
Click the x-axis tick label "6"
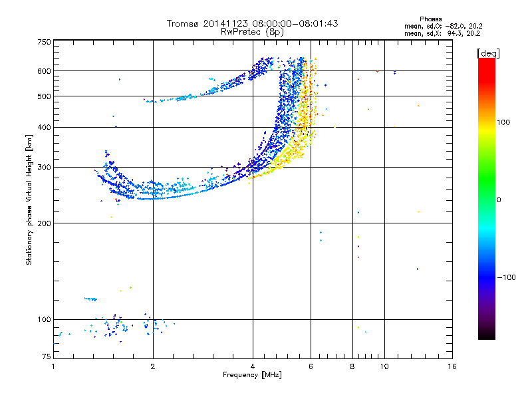(311, 366)
